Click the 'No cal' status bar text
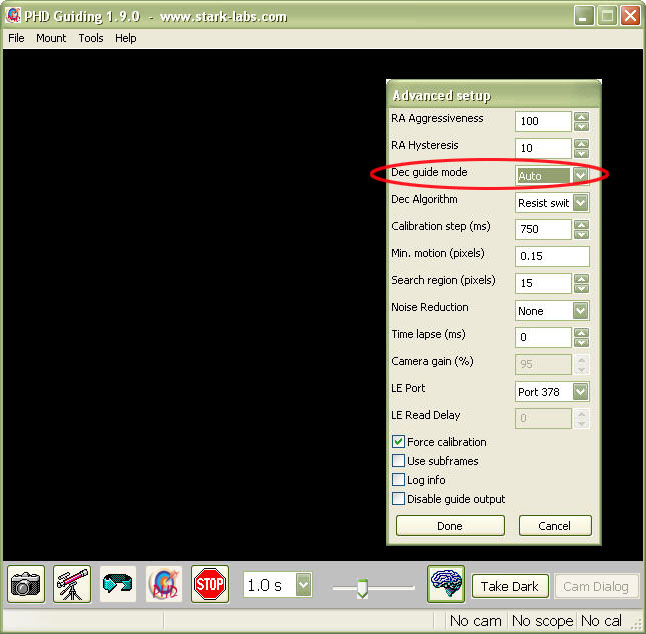Screen dimensions: 646x634 click(601, 620)
